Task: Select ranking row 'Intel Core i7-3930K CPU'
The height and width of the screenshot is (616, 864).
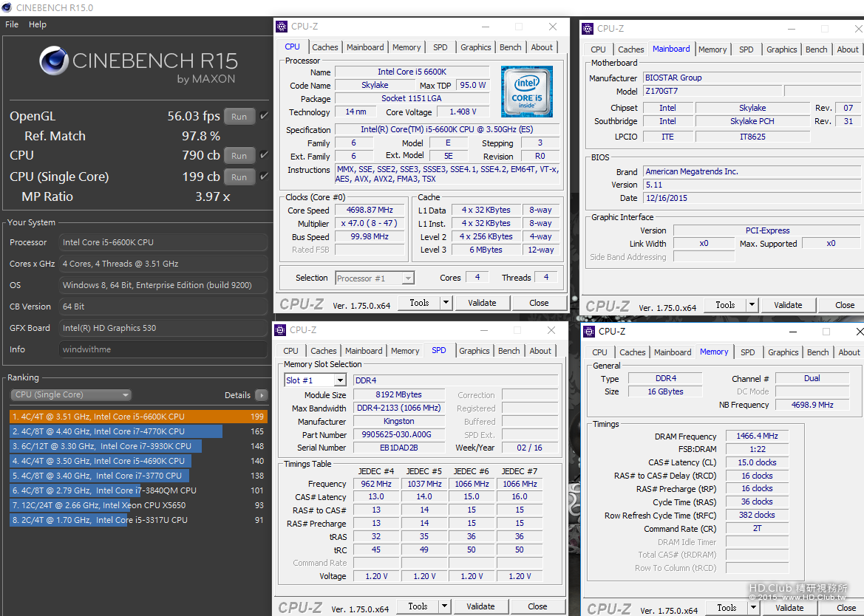Action: [138, 446]
